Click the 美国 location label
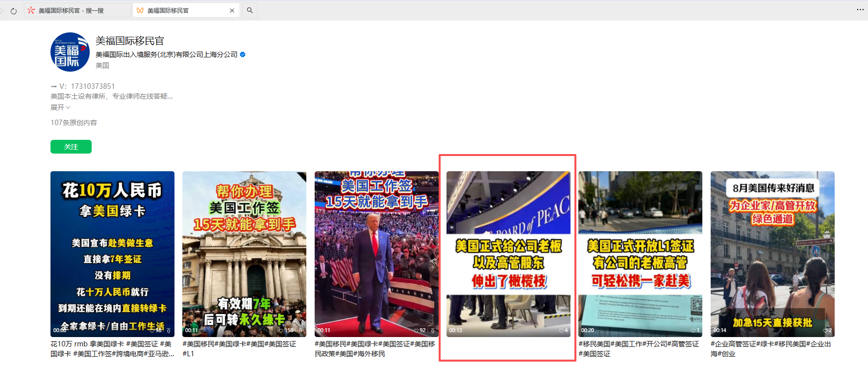Image resolution: width=868 pixels, height=366 pixels. click(102, 65)
